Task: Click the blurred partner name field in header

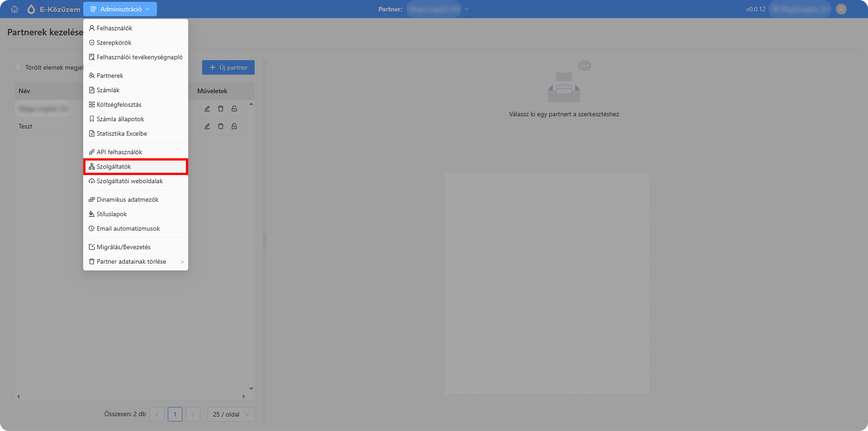Action: pos(434,9)
